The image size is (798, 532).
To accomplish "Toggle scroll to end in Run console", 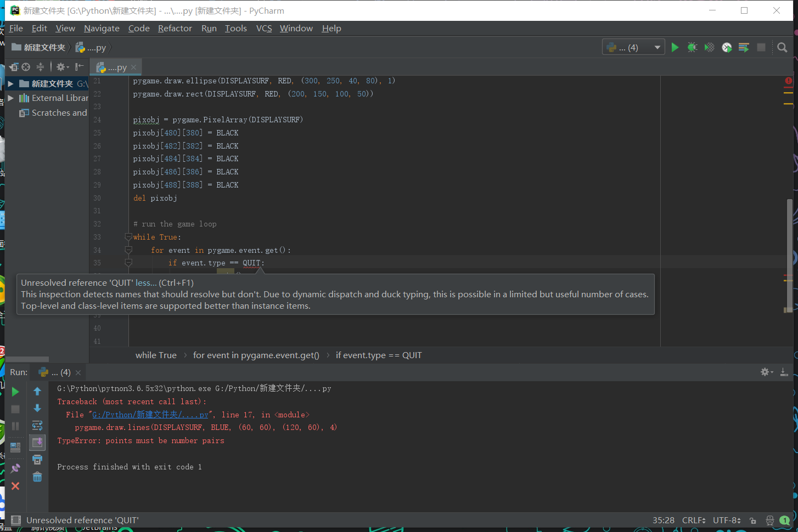I will point(37,443).
